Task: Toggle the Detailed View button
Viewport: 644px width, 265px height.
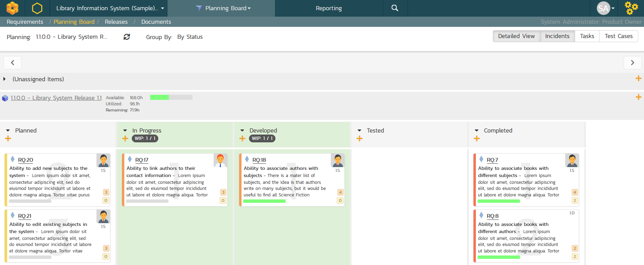Action: pos(516,36)
